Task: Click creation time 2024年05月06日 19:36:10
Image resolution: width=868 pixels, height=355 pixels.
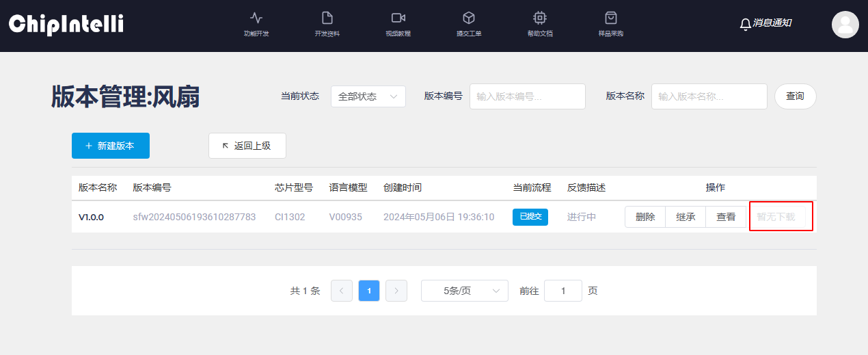Action: point(439,217)
